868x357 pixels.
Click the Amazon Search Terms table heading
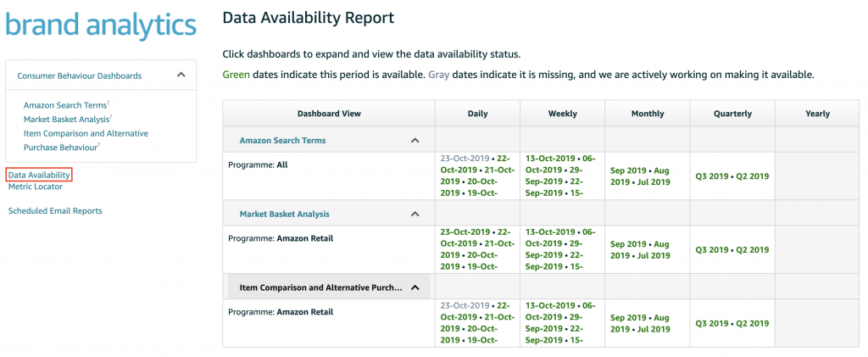click(282, 141)
